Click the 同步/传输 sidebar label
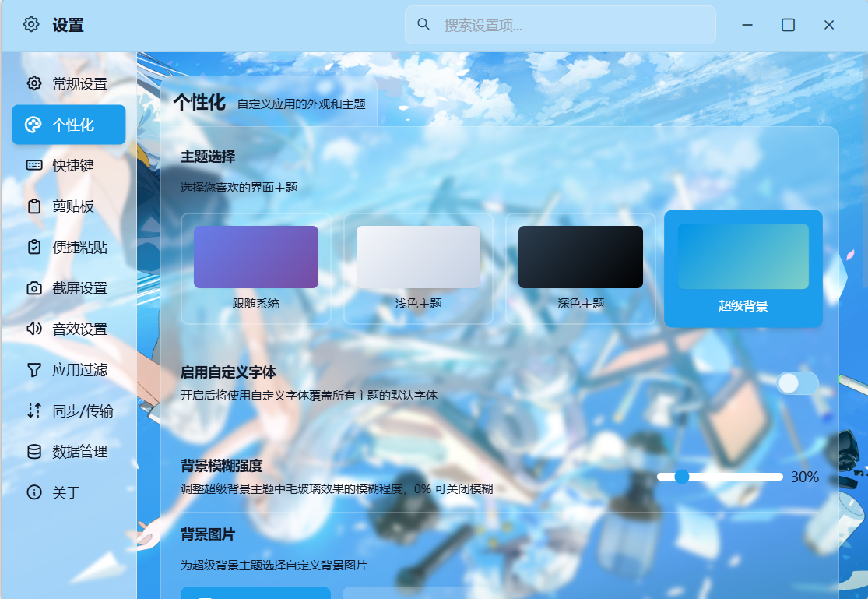868x599 pixels. (x=83, y=411)
